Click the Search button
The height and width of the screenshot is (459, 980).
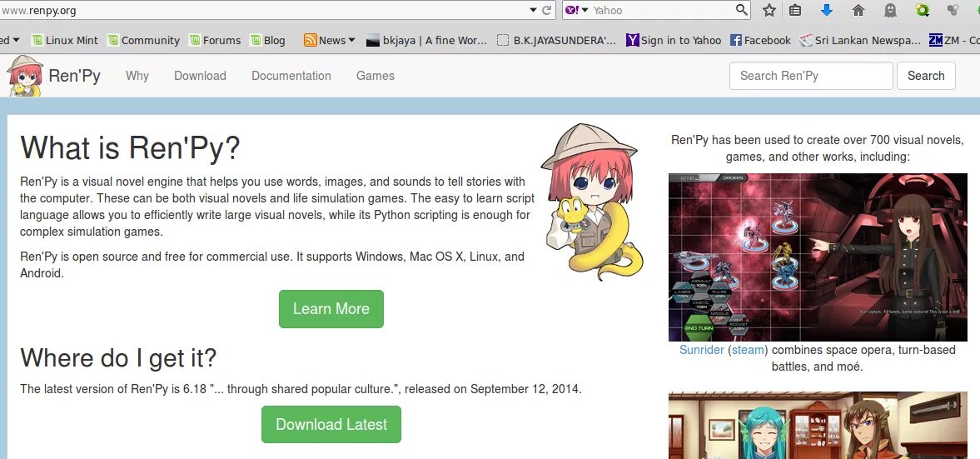point(926,76)
